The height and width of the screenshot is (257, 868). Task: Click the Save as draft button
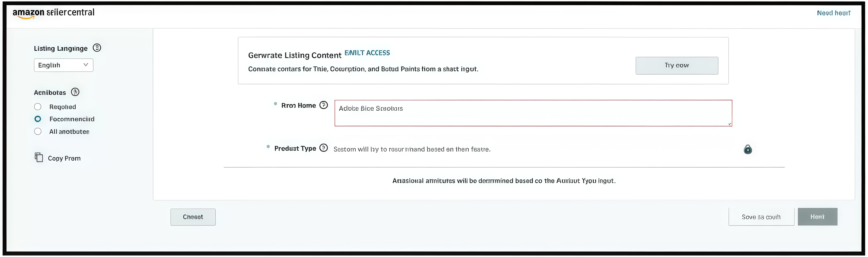(x=761, y=217)
